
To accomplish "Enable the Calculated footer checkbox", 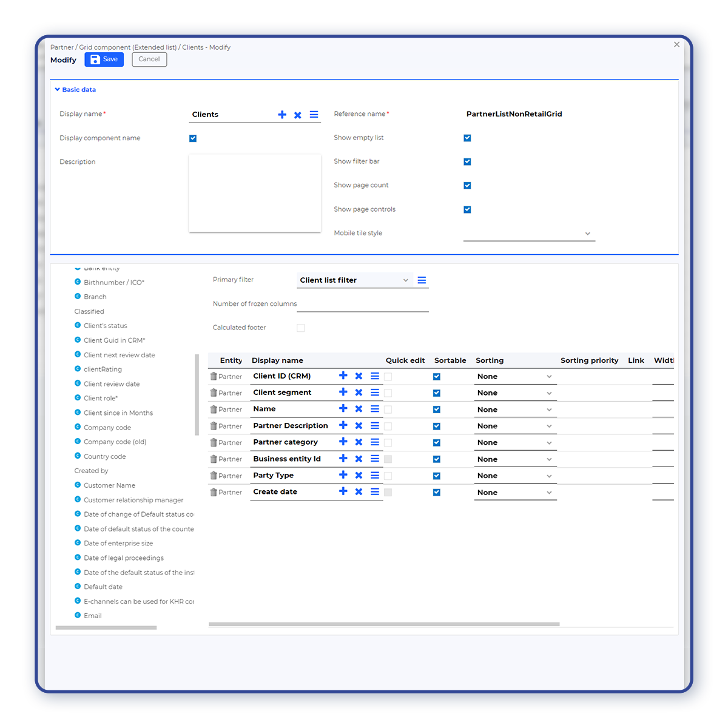I will point(301,328).
